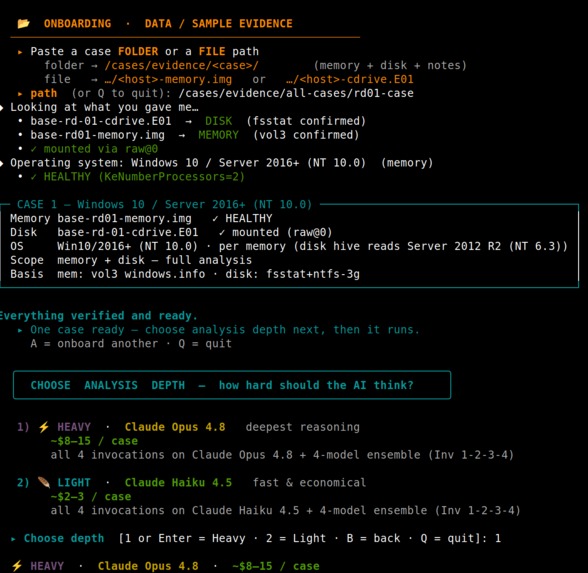Viewport: 588px width, 573px height.
Task: Click the triangle marker before 'Paste a case FOLDER'
Action: [20, 52]
